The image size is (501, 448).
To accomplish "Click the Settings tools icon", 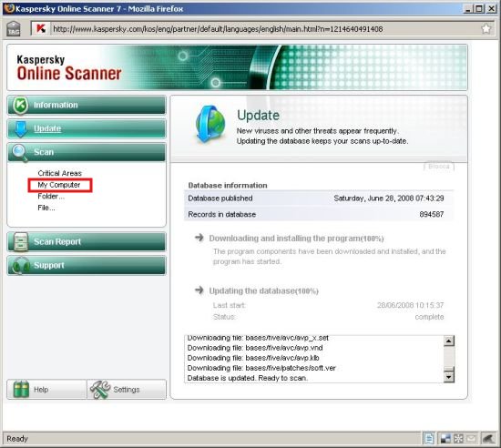I will 100,389.
